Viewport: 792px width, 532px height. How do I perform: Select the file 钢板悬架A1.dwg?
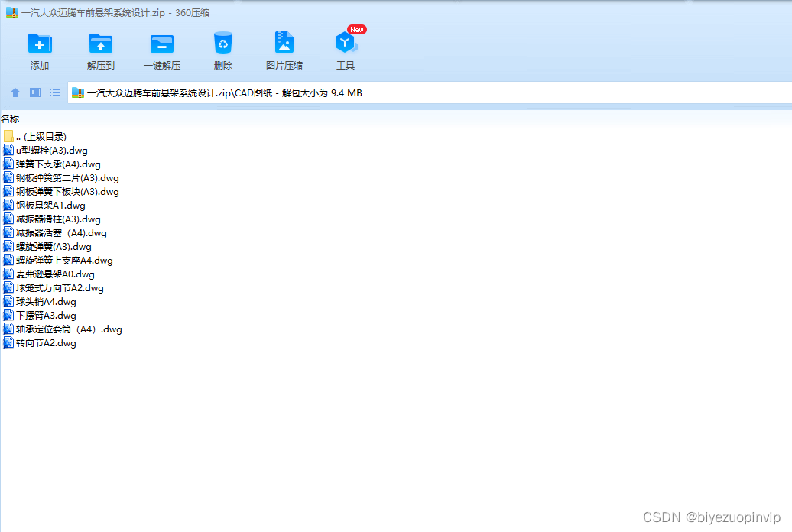coord(50,206)
